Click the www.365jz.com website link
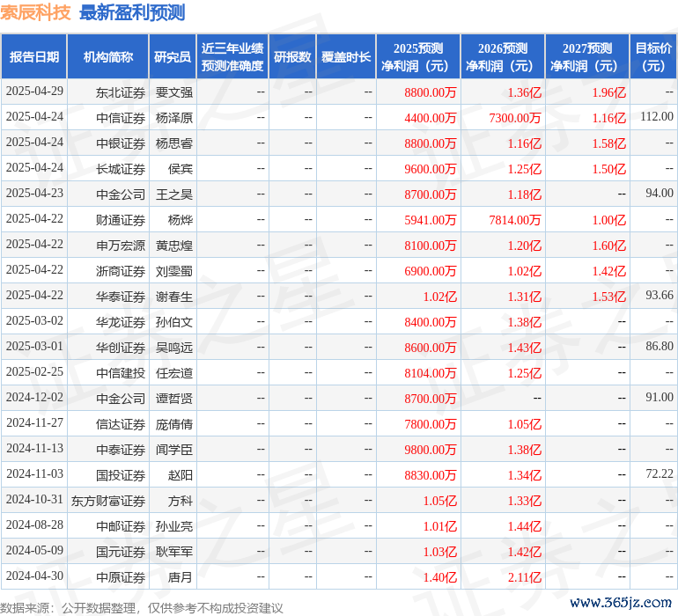 (x=621, y=603)
